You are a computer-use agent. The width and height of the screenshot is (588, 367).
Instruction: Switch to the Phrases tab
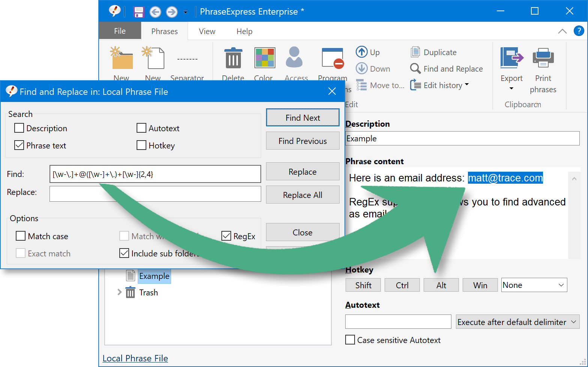pyautogui.click(x=164, y=31)
